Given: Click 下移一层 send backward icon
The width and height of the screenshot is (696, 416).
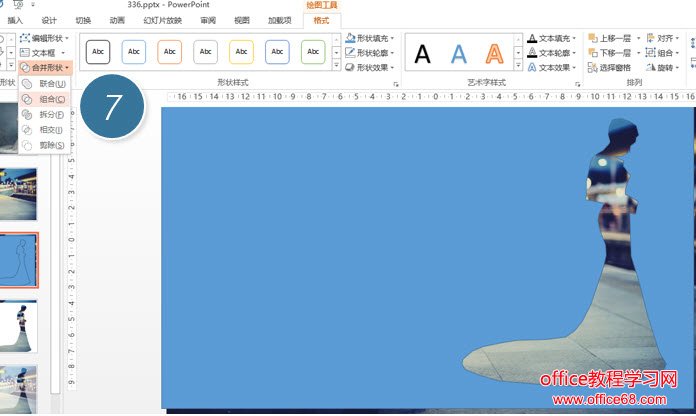Looking at the screenshot, I should pyautogui.click(x=593, y=53).
